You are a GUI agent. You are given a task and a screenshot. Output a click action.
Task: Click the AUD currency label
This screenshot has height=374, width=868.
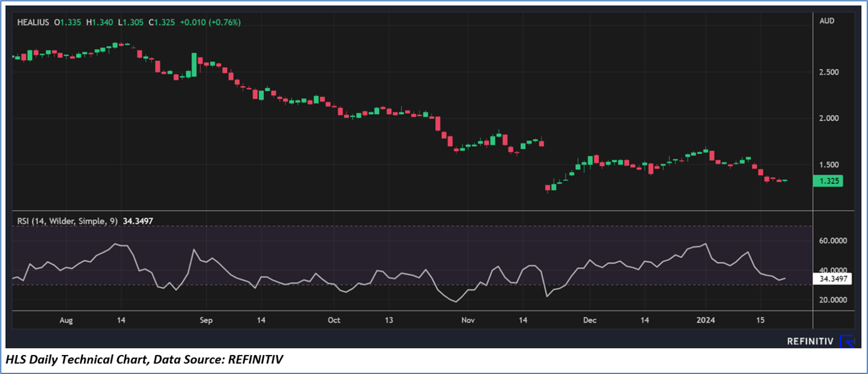(x=827, y=20)
